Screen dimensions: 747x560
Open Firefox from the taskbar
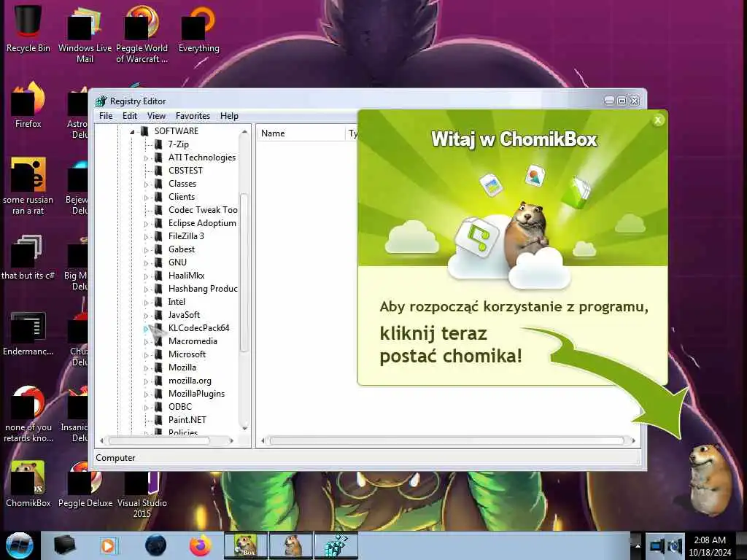tap(201, 545)
